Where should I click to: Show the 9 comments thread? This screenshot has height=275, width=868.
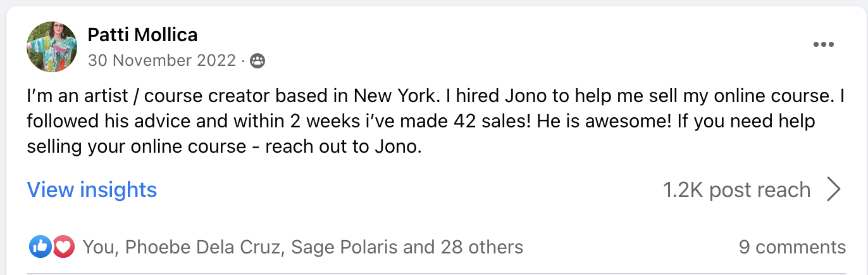click(x=791, y=247)
